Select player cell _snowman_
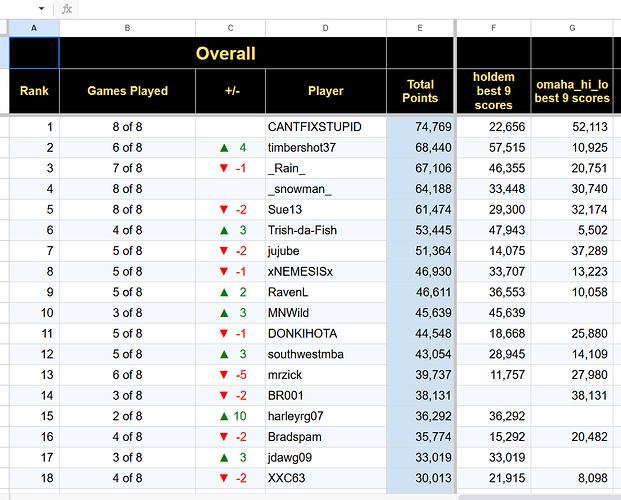Screen dimensions: 621x500 (x=326, y=189)
